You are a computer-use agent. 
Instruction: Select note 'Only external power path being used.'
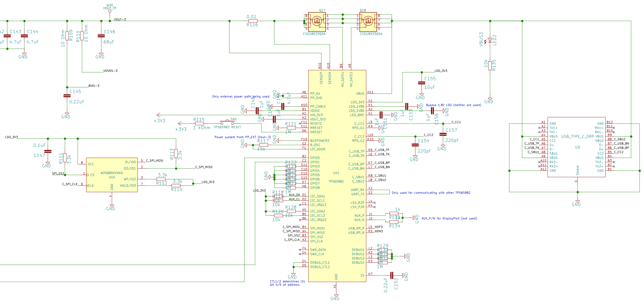(241, 96)
